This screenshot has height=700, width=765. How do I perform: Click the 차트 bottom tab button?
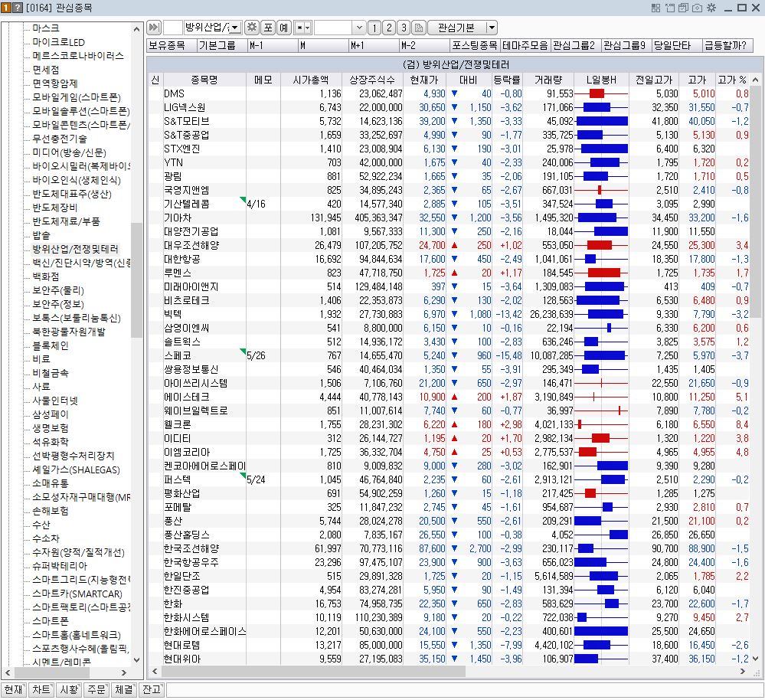tap(41, 689)
